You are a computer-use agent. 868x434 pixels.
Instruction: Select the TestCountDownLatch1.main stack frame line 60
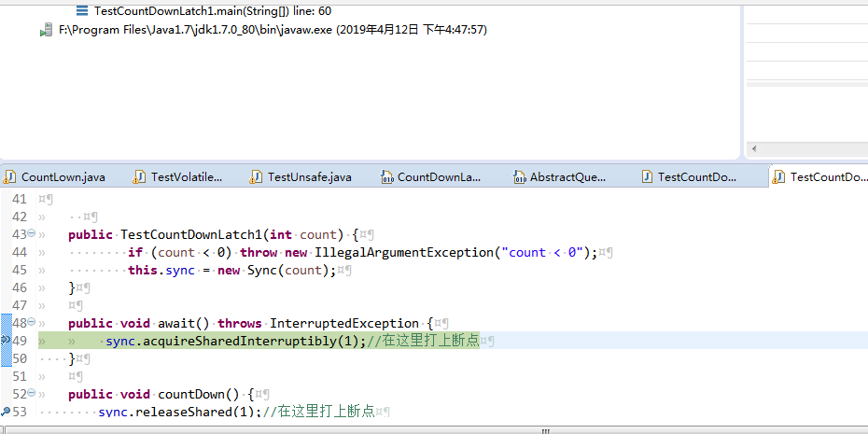point(213,10)
